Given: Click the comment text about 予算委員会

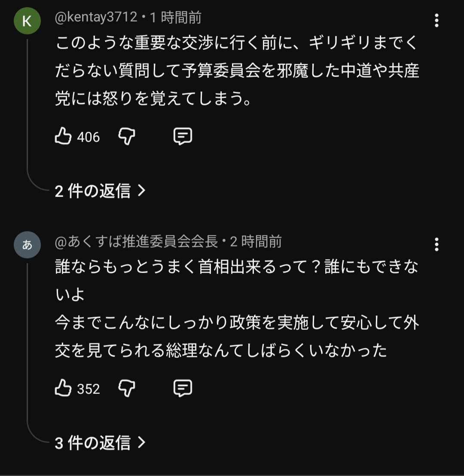Looking at the screenshot, I should pos(237,71).
